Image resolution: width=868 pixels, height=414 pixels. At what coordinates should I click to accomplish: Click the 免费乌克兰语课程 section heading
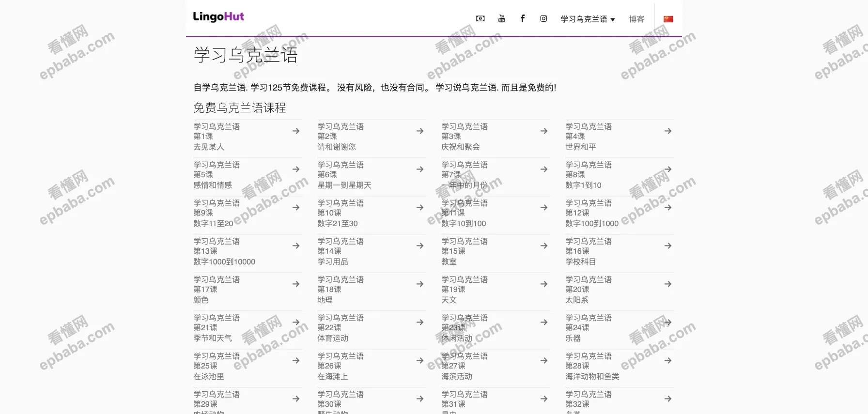pyautogui.click(x=240, y=107)
